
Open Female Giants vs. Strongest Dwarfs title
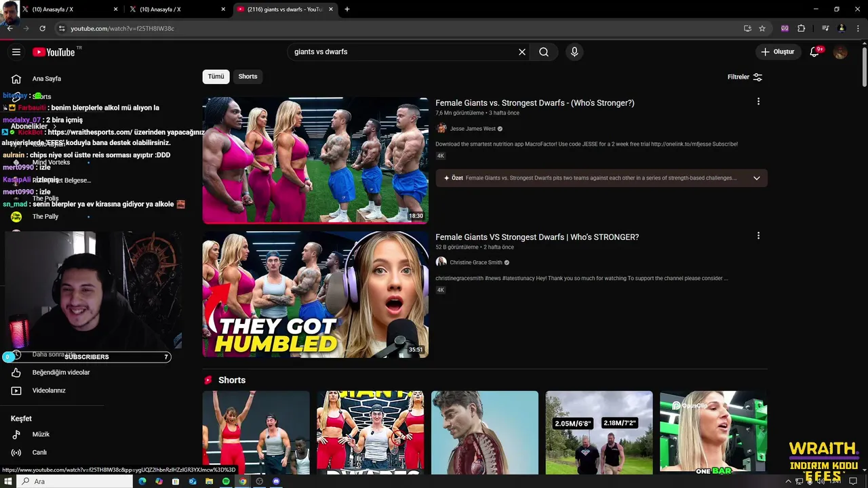tap(534, 103)
